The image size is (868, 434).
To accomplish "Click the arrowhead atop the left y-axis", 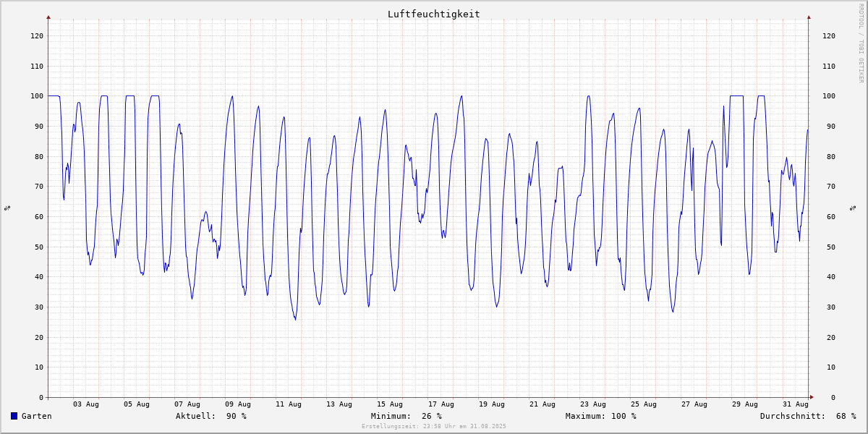I will pyautogui.click(x=48, y=17).
